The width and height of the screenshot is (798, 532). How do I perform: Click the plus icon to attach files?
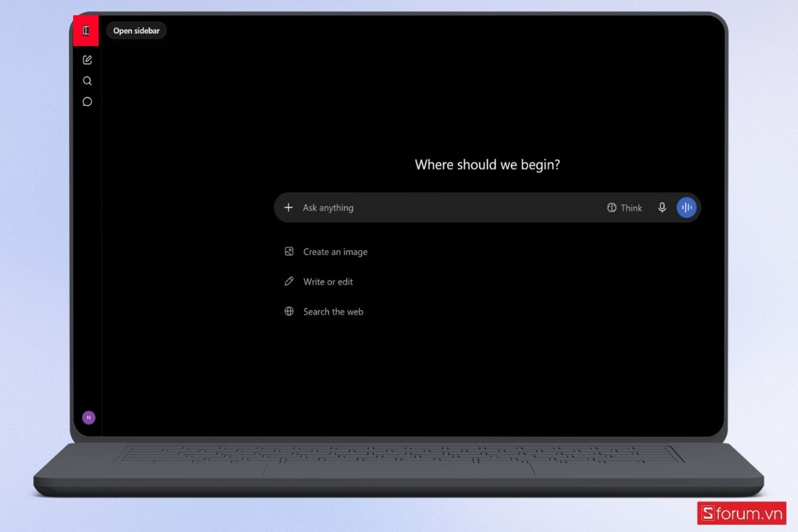(x=289, y=207)
